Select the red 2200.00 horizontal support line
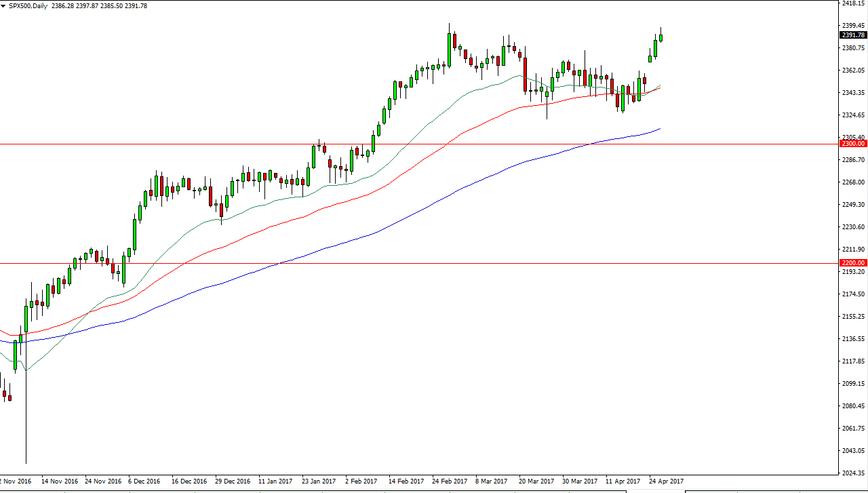The image size is (868, 493). (407, 262)
